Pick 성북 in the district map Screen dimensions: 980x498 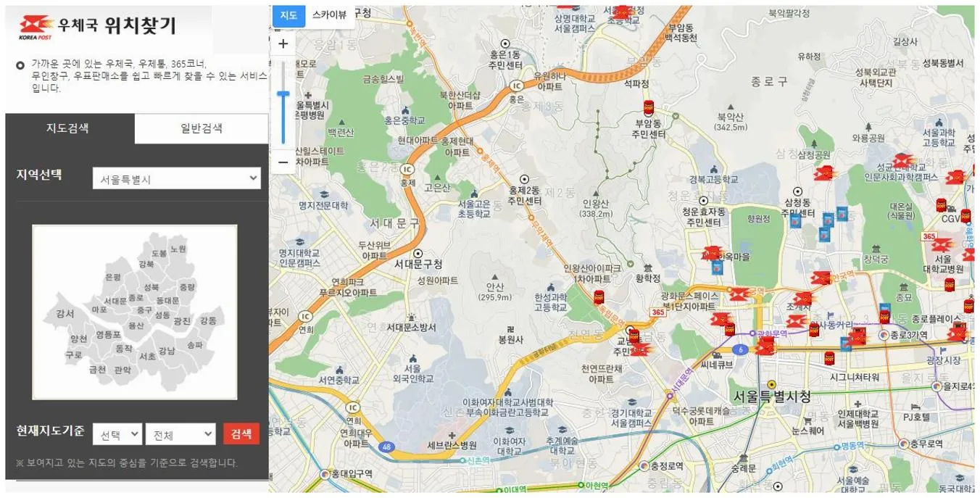click(x=151, y=287)
